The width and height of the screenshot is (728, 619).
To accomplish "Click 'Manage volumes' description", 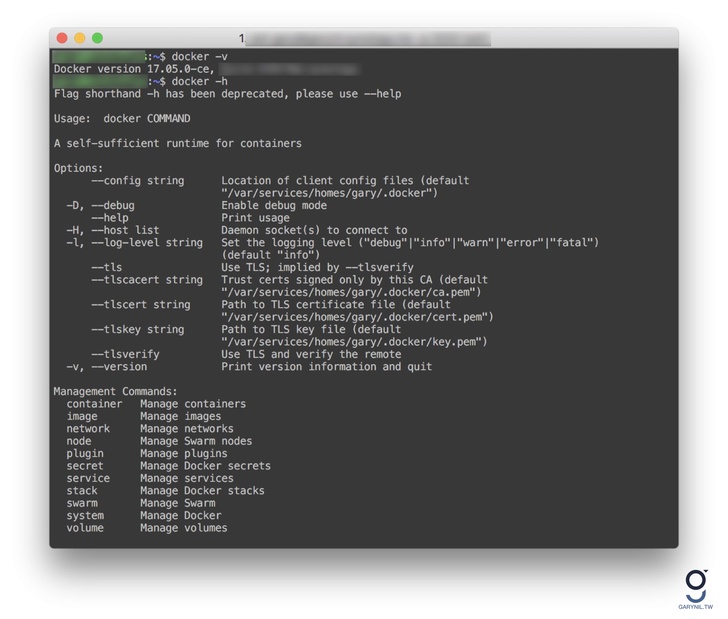I will (184, 528).
